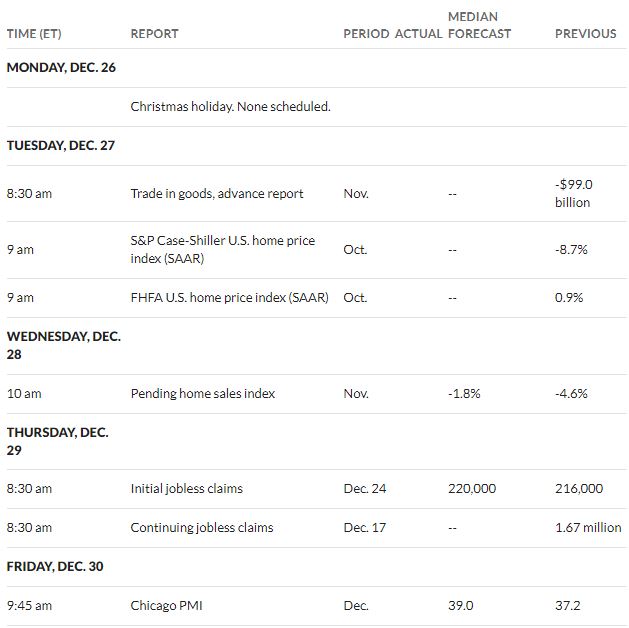Click the Trade in goods, advance report entry
This screenshot has height=628, width=629.
click(217, 194)
